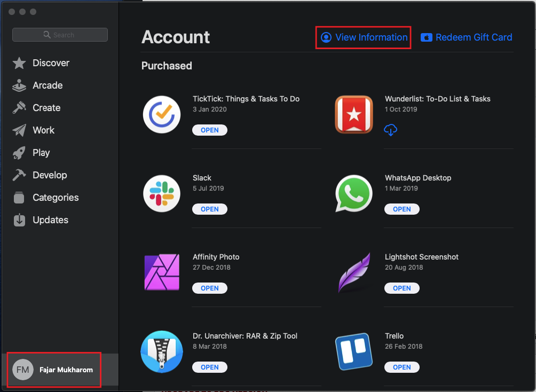Click the '8 Mar 2018' date
The image size is (536, 392).
[210, 347]
